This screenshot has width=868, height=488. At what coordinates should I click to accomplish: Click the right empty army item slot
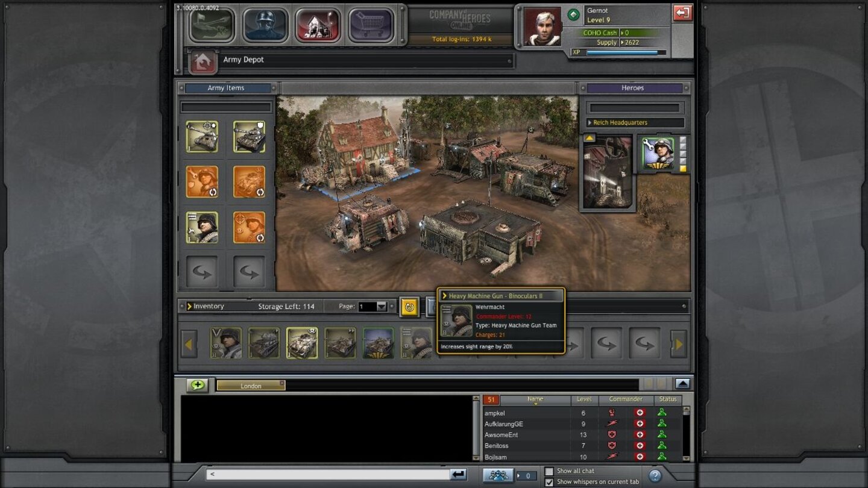click(249, 272)
